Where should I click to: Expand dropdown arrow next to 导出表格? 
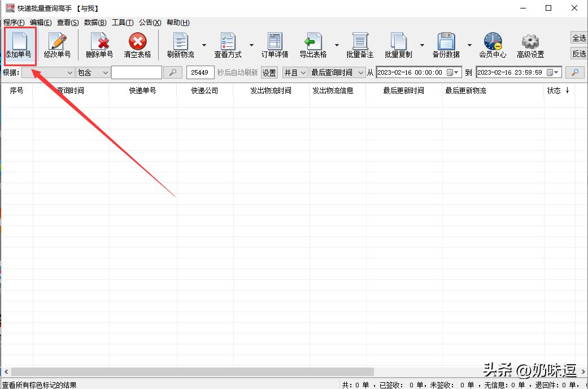point(337,45)
